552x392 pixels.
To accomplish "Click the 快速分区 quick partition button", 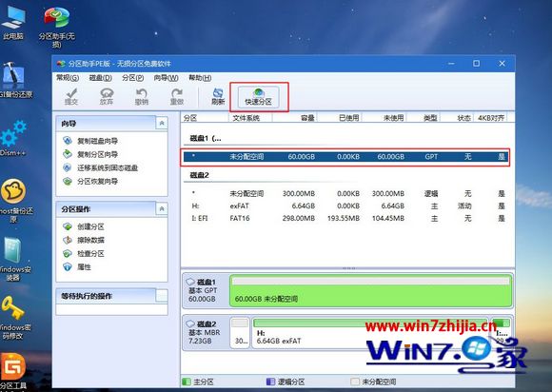I will click(259, 97).
